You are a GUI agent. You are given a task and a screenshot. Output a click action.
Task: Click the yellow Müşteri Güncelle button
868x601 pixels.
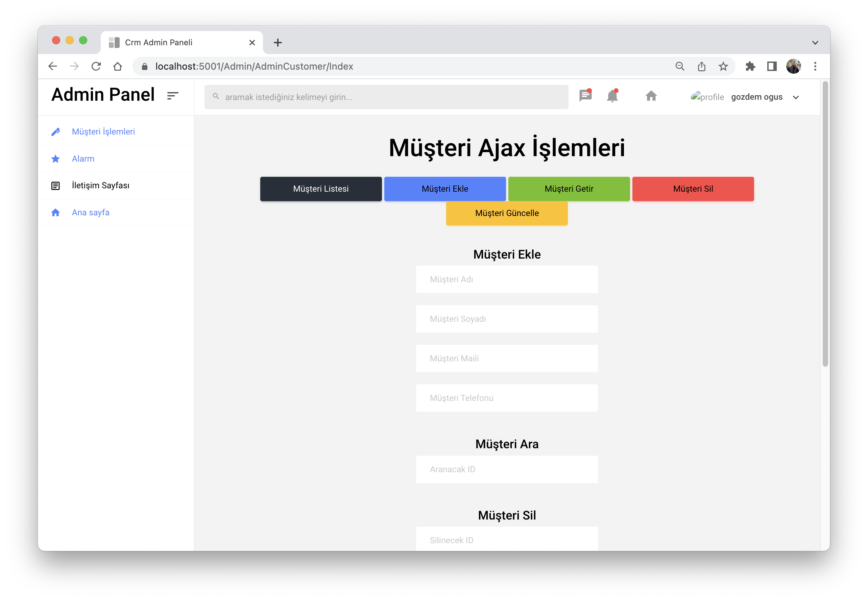[x=507, y=213]
